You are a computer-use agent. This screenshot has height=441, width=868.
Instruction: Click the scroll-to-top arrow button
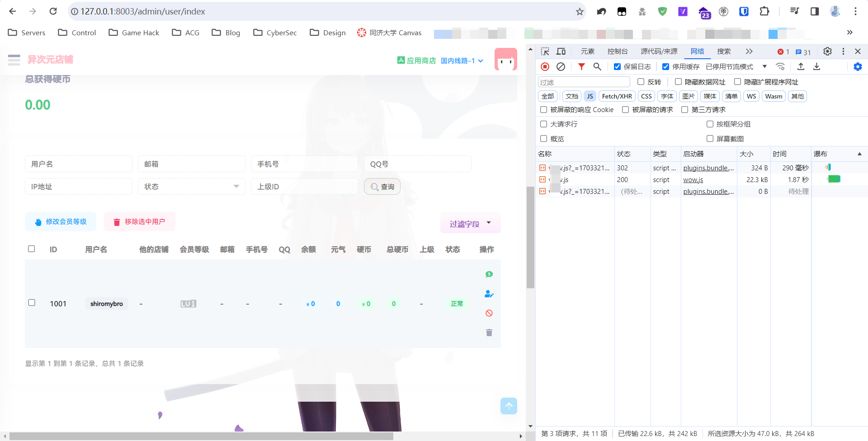tap(509, 406)
